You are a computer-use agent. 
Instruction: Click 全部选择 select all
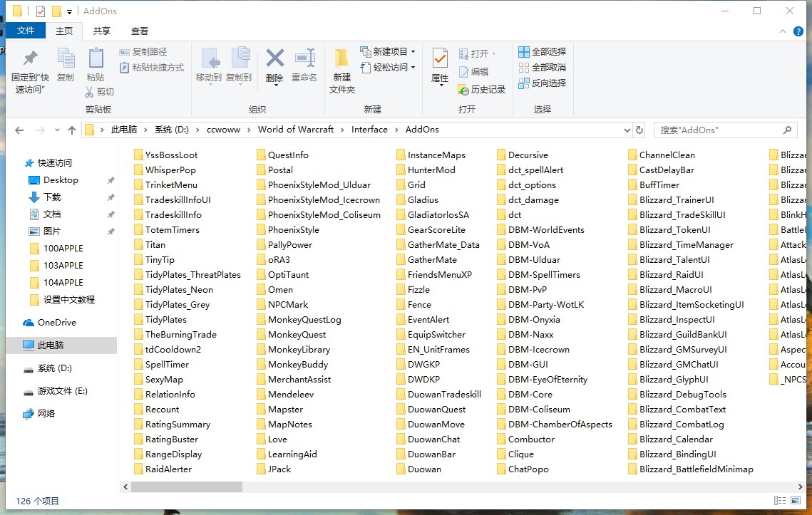point(542,52)
